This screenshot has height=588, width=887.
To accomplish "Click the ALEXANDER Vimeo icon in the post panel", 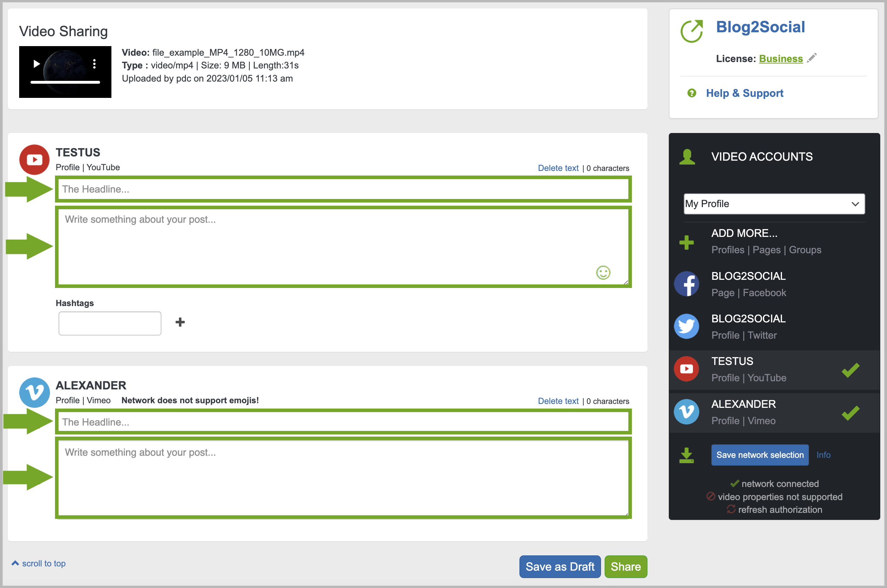I will pyautogui.click(x=34, y=393).
